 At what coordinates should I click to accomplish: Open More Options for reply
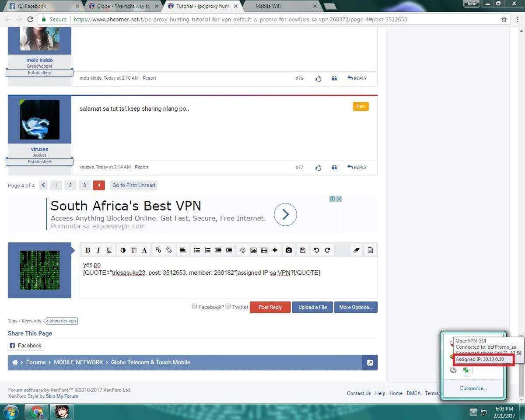pos(356,307)
